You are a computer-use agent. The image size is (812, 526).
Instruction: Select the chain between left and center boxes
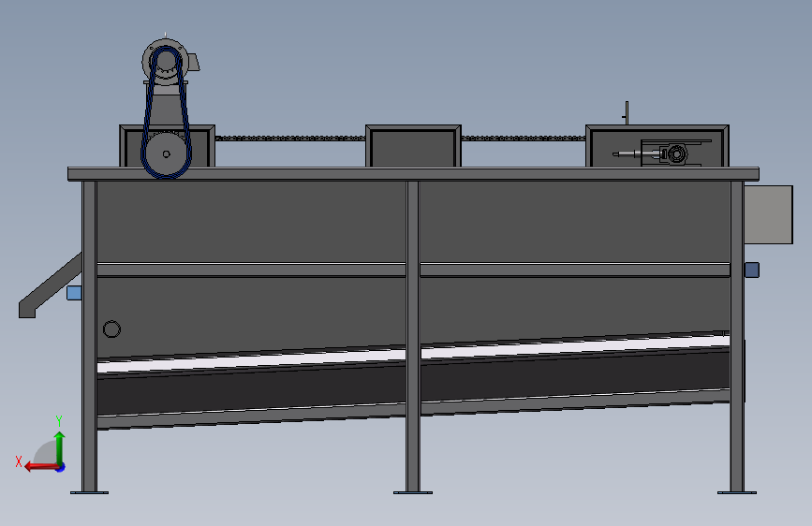(290, 139)
